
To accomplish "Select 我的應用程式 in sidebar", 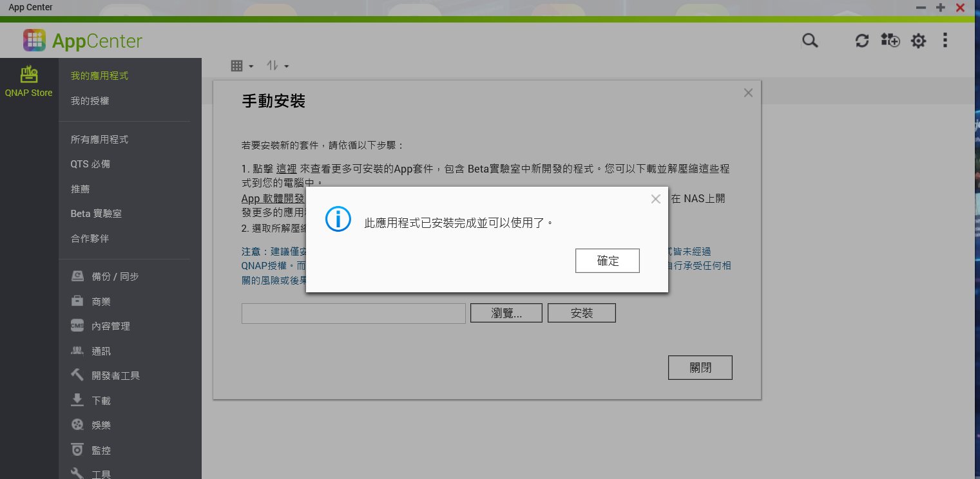I will point(99,76).
